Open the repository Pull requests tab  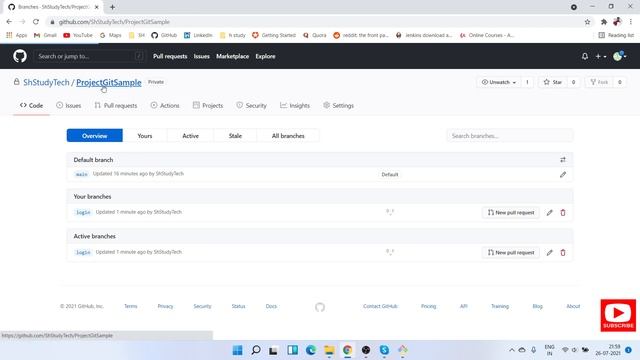[116, 105]
